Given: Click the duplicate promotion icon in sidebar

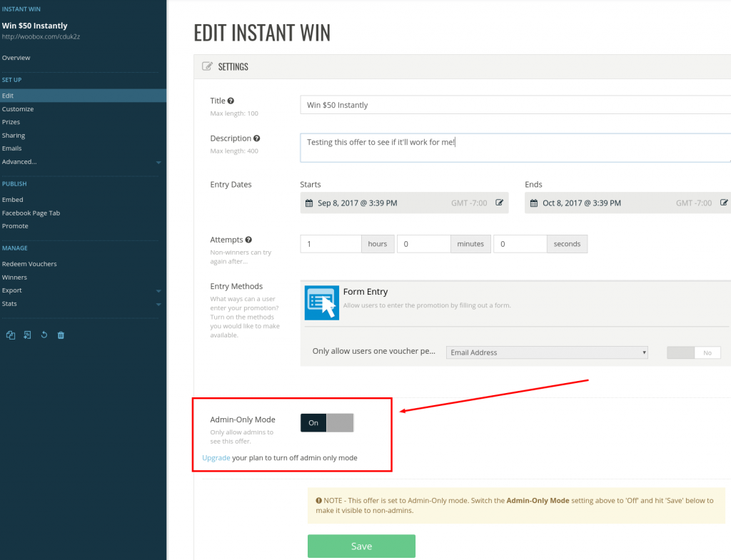Looking at the screenshot, I should [x=11, y=335].
